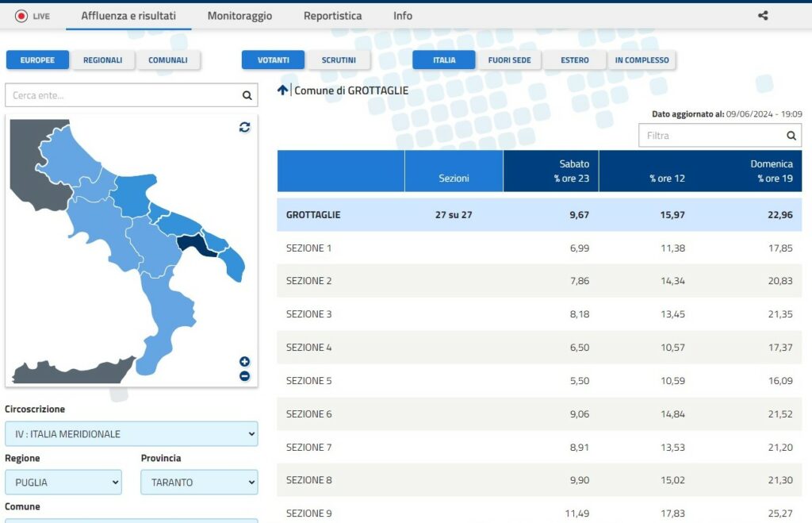
Task: Switch to the Monitoraggio tab
Action: click(x=239, y=16)
